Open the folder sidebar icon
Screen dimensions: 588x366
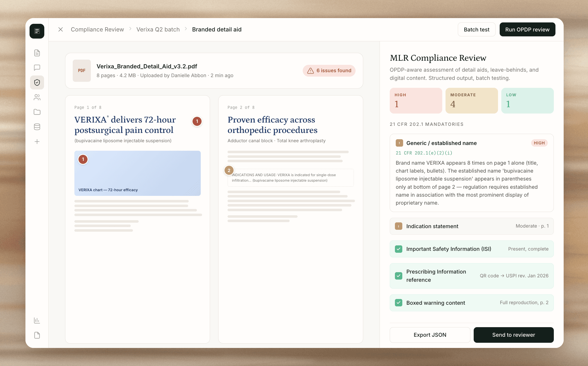coord(37,112)
